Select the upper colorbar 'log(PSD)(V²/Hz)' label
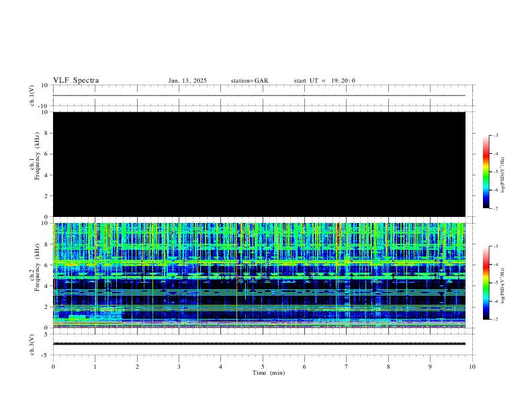Viewport: 532px width, 411px height. click(x=502, y=175)
